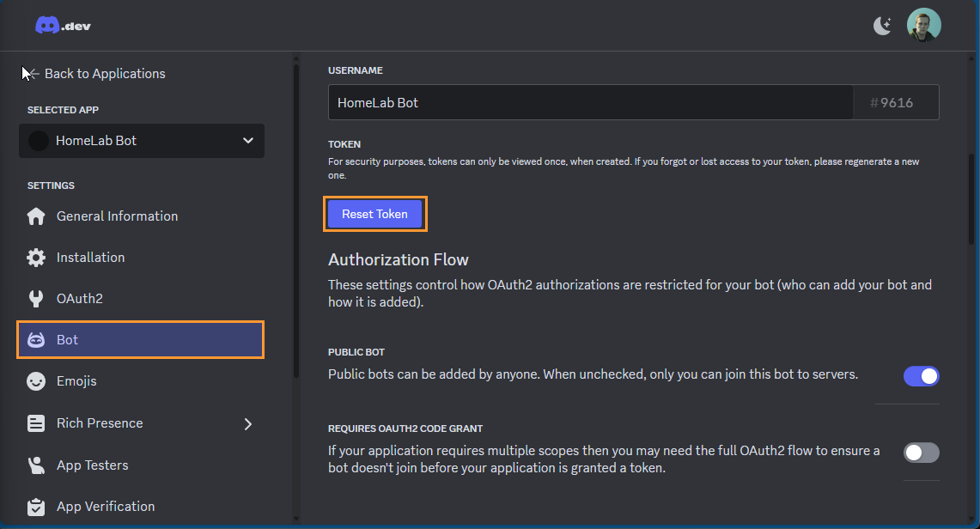Select the Rich Presence menu item

pos(100,423)
